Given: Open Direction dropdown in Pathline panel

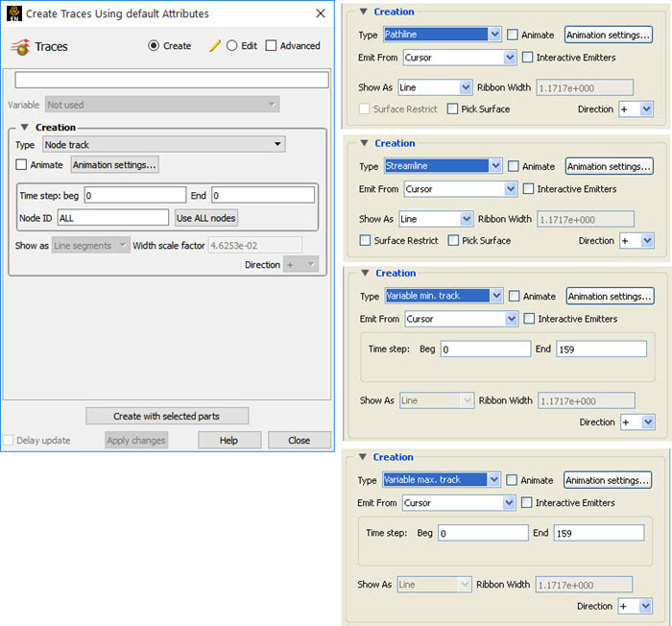Looking at the screenshot, I should [x=636, y=109].
